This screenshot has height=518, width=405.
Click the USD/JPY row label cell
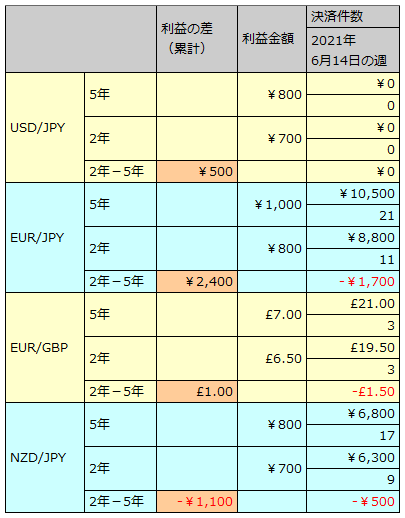pos(45,127)
